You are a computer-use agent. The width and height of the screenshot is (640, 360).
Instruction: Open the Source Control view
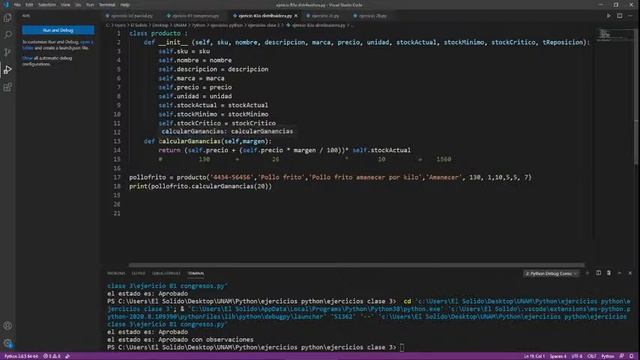pos(7,52)
